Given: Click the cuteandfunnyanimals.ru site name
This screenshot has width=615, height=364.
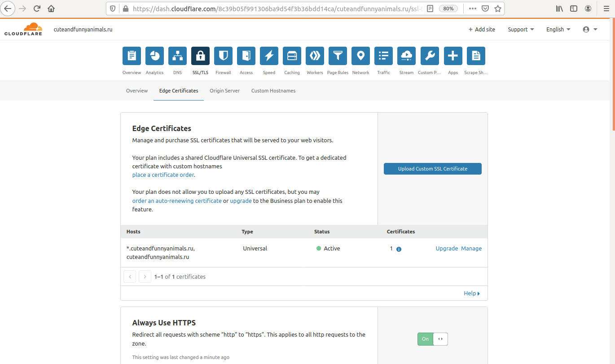Looking at the screenshot, I should pos(83,29).
